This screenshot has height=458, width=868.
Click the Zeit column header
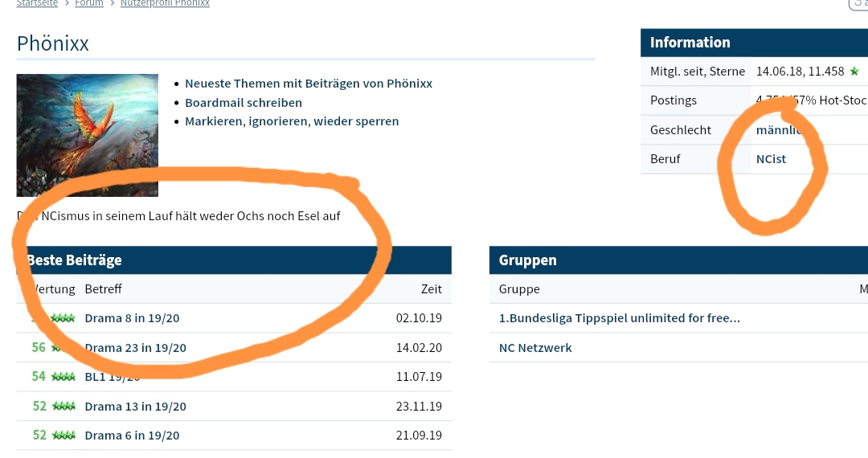[x=431, y=289]
